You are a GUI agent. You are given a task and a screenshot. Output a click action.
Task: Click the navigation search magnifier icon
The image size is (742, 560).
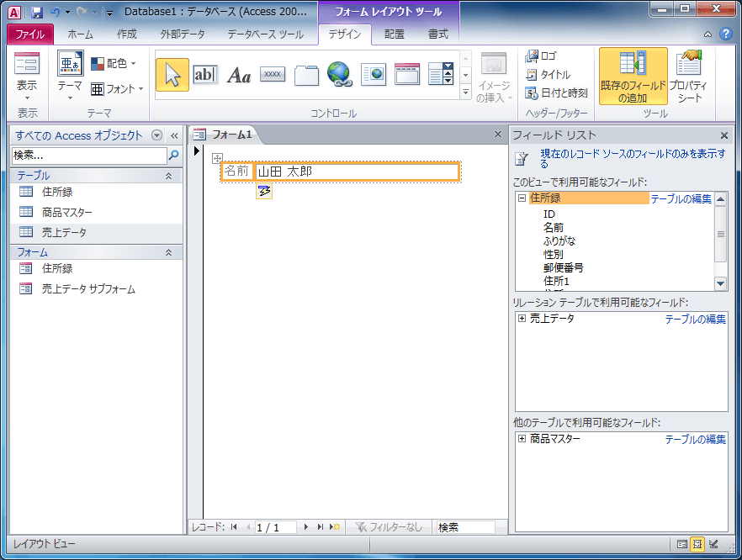173,155
